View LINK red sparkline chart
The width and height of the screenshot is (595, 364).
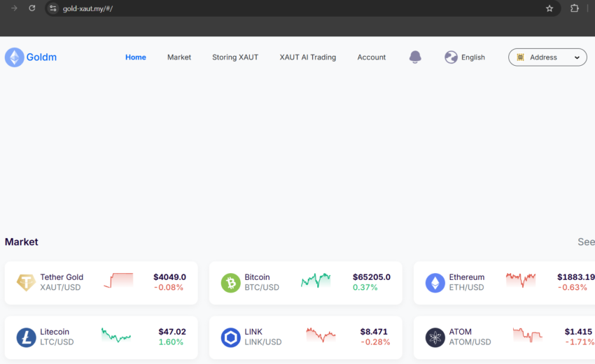(321, 335)
